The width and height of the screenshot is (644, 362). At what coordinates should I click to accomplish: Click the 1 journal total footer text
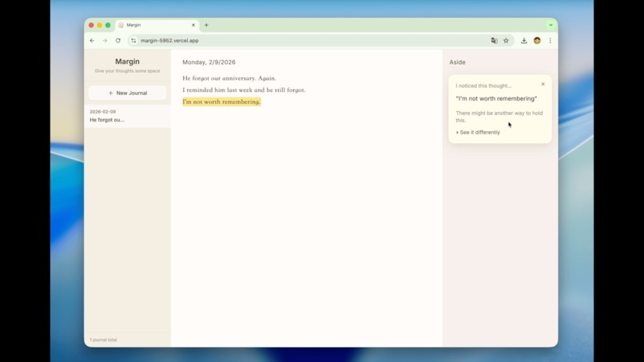103,340
